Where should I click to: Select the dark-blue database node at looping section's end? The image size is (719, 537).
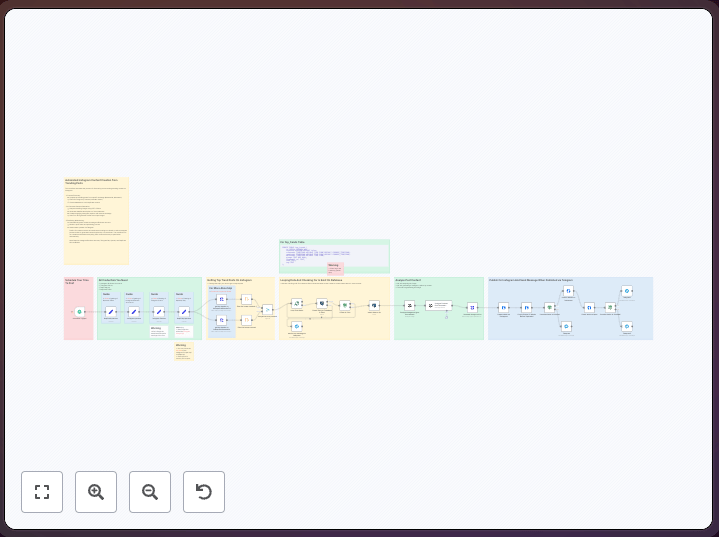(x=374, y=305)
